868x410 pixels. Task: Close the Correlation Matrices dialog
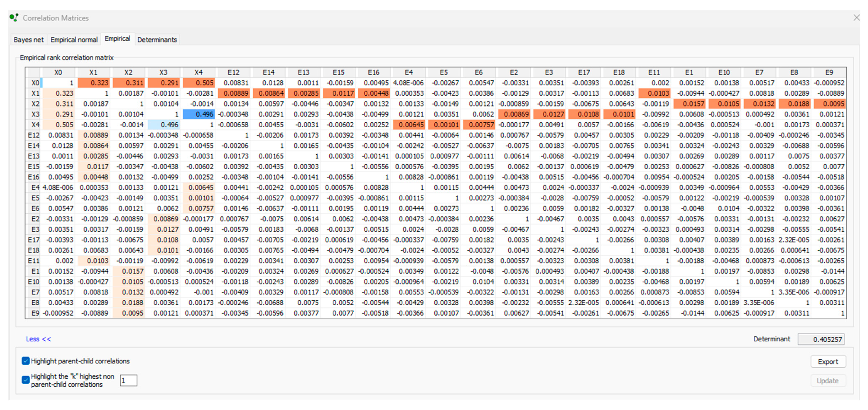coord(856,17)
